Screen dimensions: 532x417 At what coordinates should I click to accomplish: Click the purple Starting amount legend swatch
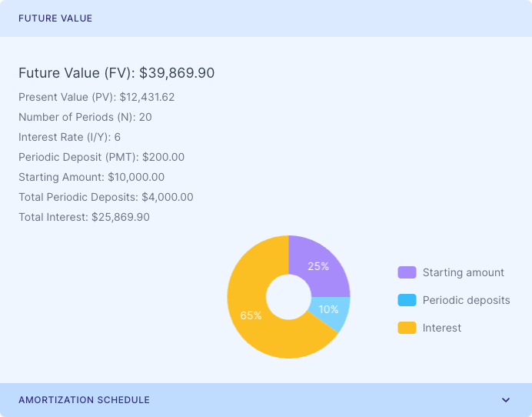407,272
